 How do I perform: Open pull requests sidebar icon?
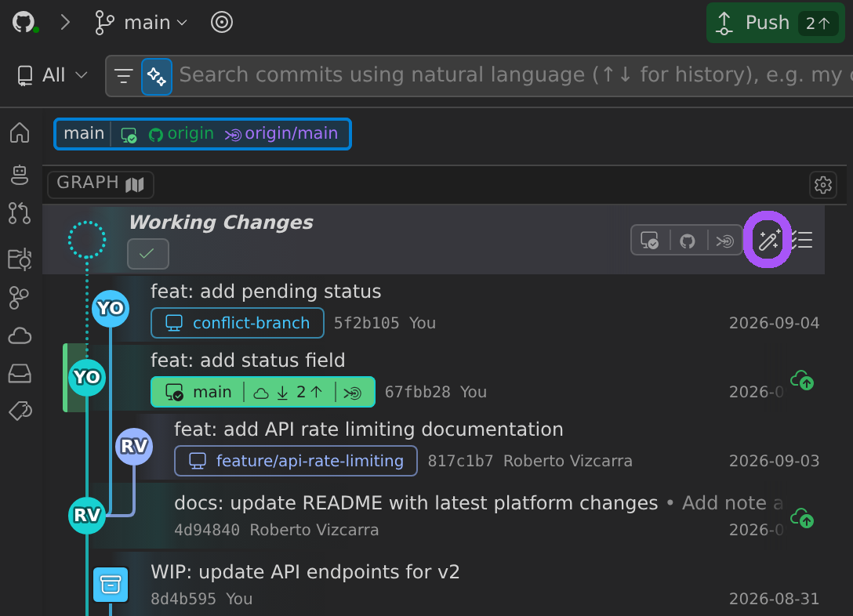(x=20, y=213)
